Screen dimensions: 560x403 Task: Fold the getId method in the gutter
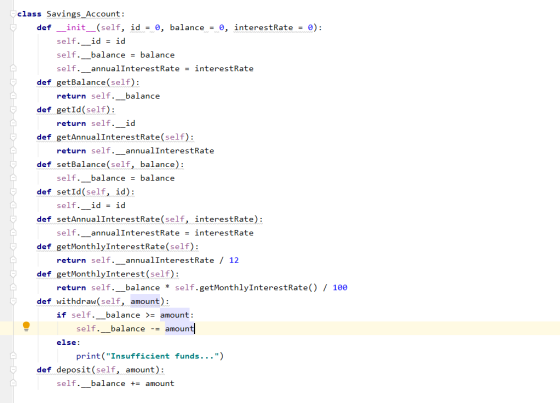pyautogui.click(x=13, y=110)
